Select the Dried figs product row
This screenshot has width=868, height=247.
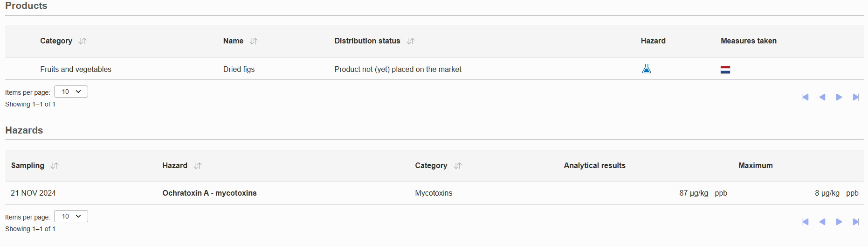(x=434, y=69)
